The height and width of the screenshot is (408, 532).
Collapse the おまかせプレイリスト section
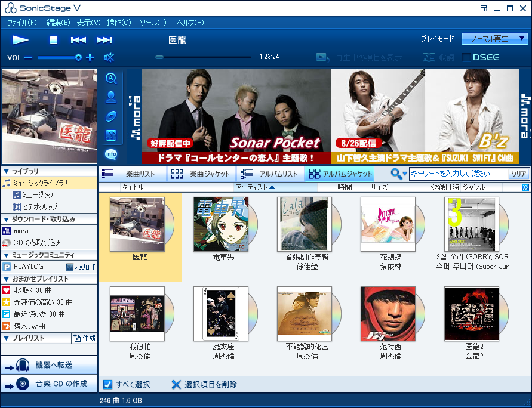(x=6, y=279)
